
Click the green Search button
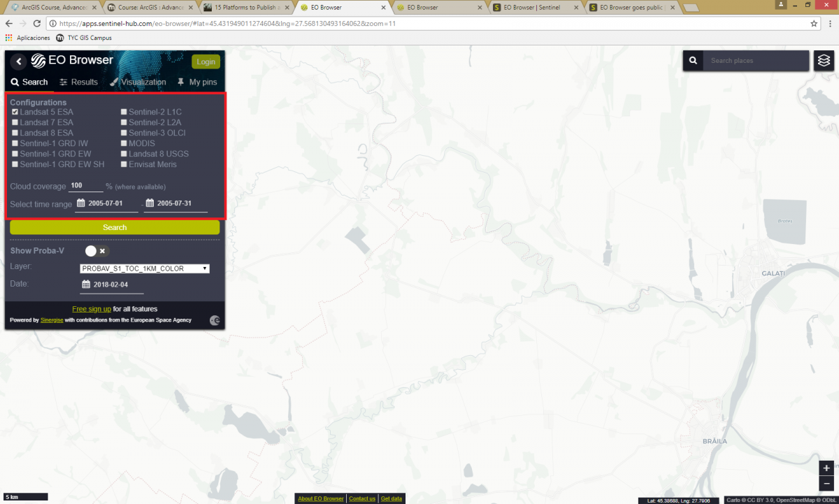point(114,227)
